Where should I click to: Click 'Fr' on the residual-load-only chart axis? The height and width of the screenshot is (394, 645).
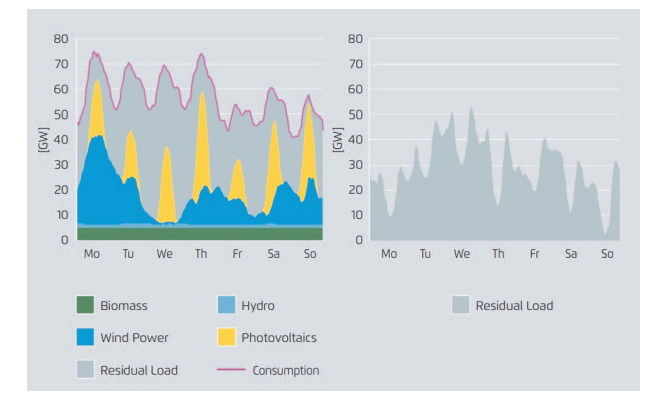point(534,254)
